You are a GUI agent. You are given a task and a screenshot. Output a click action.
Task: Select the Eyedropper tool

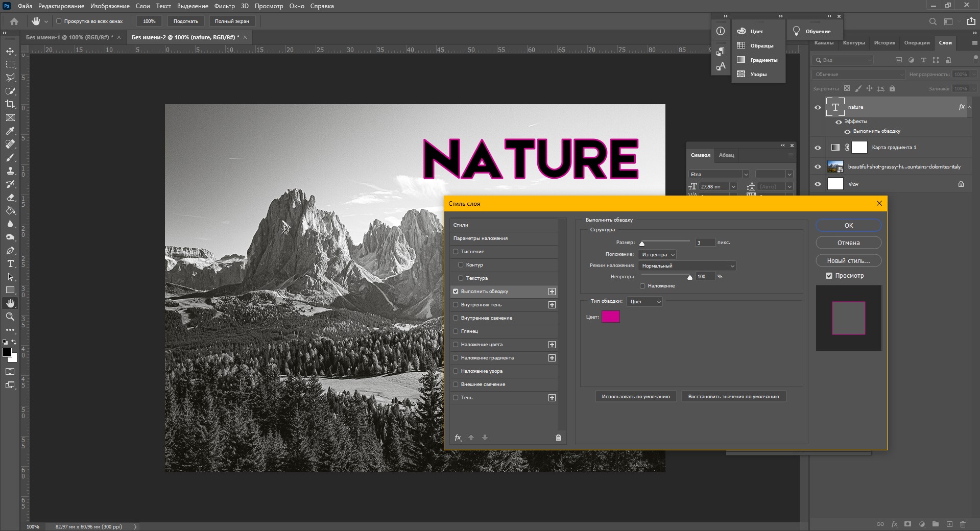10,131
